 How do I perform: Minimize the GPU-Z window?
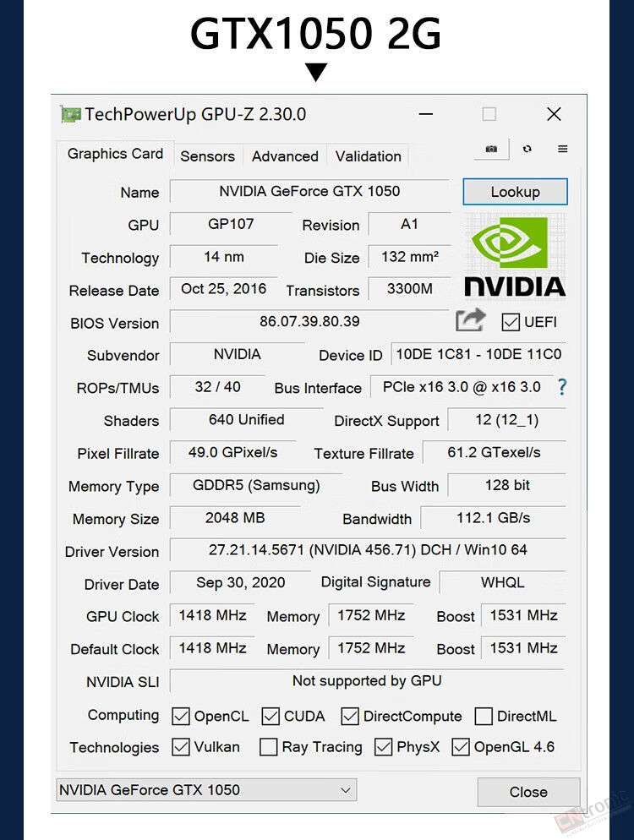coord(426,114)
